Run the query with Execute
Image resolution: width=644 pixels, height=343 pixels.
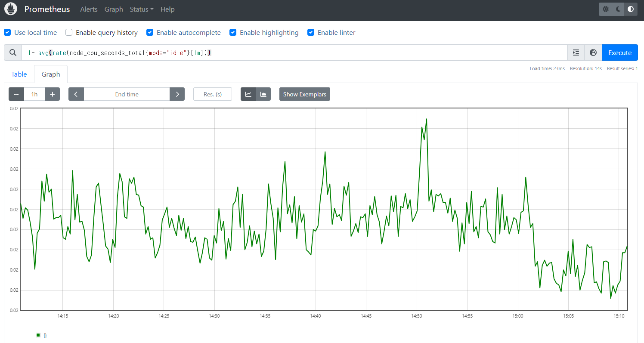coord(619,53)
